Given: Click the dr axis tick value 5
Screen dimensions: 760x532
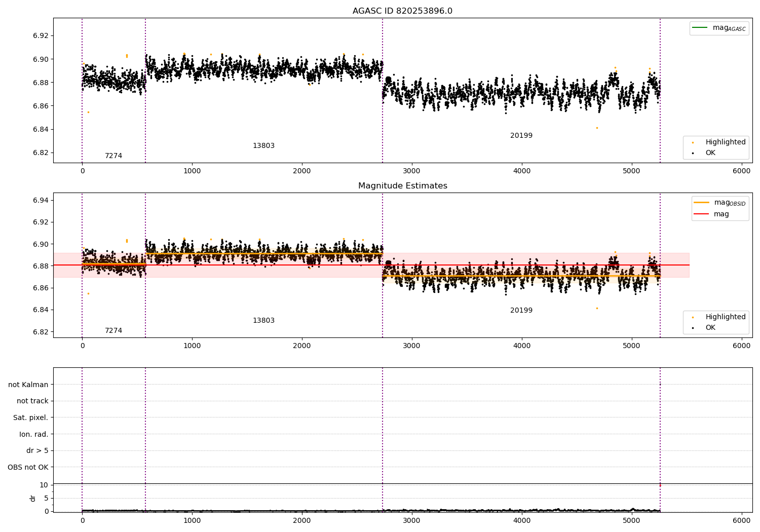Looking at the screenshot, I should (x=46, y=499).
